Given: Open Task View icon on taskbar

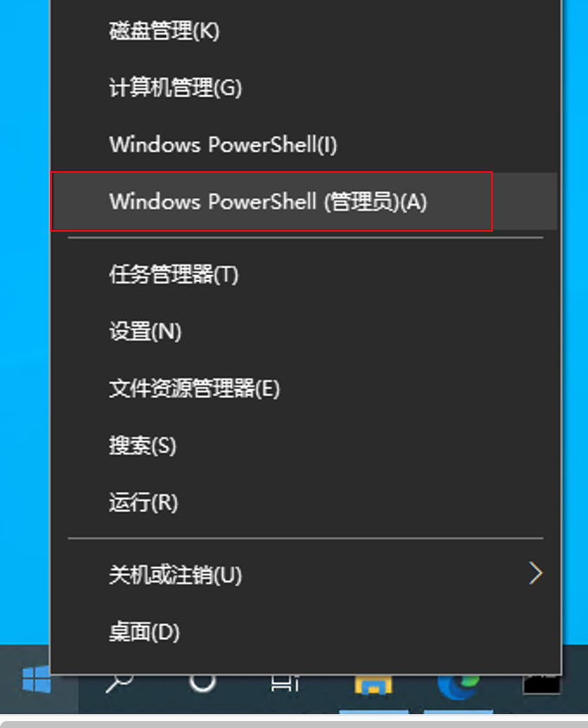Looking at the screenshot, I should tap(284, 683).
